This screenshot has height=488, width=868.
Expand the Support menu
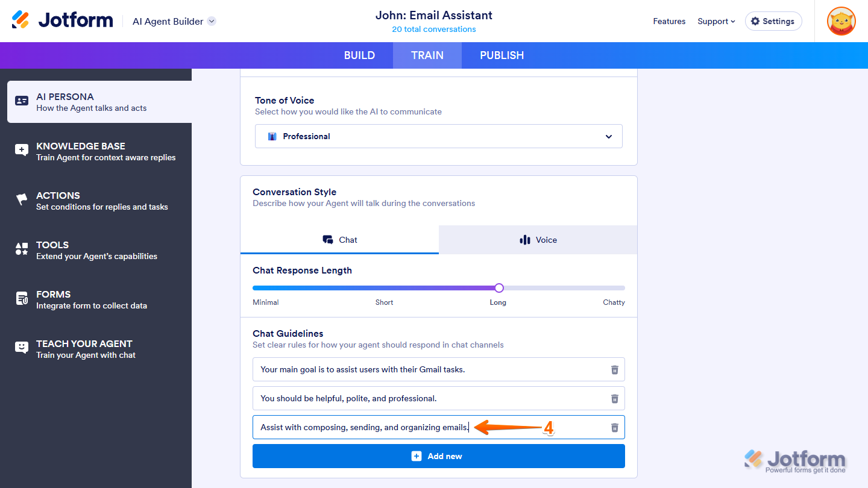pyautogui.click(x=716, y=21)
